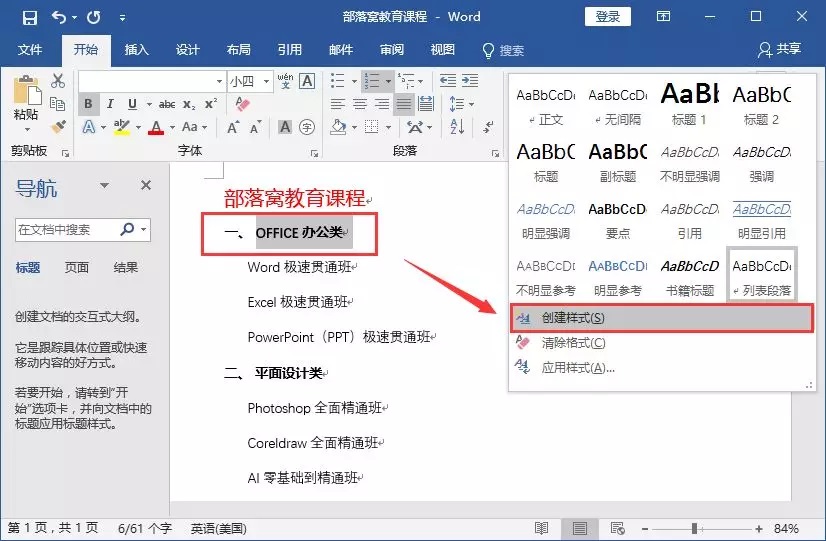The image size is (826, 541).
Task: Switch to the 设计 tab
Action: [x=188, y=50]
